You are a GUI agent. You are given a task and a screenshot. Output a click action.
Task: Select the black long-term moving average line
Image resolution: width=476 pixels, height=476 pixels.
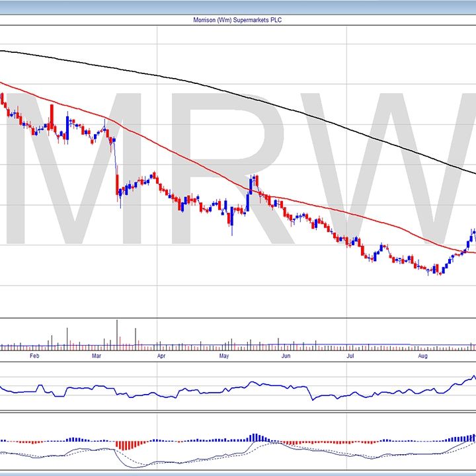(264, 99)
